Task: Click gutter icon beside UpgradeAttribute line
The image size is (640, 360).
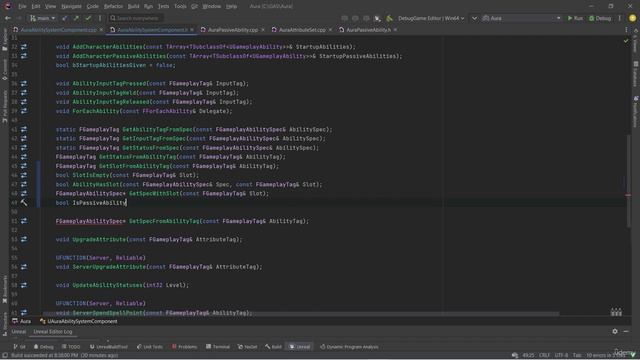Action: click(24, 239)
